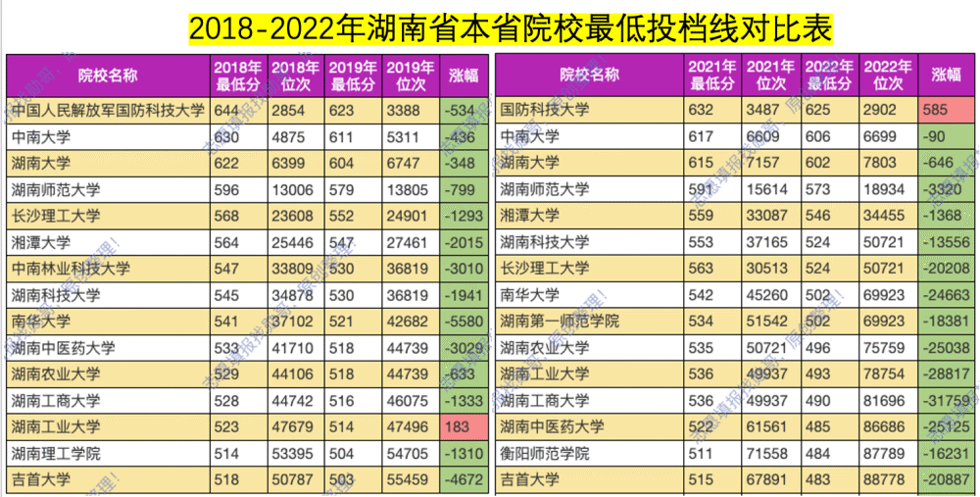Select the 2021年最低分 column header
980x497 pixels.
pyautogui.click(x=712, y=75)
